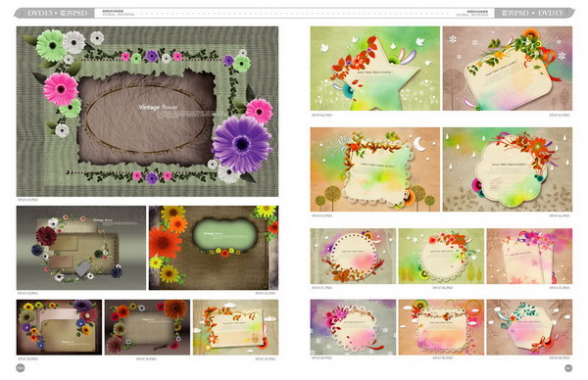Select the grey collage with dark red flower

[x=81, y=248]
